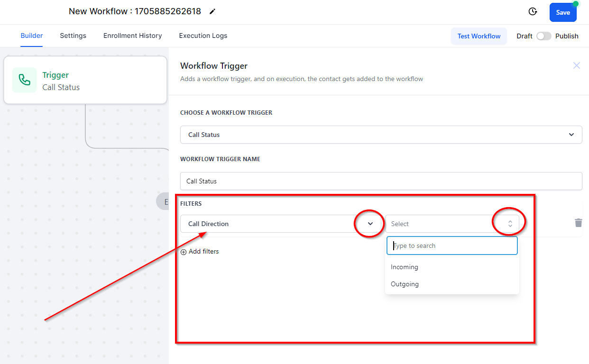The width and height of the screenshot is (589, 364).
Task: Open the Settings tab
Action: click(x=73, y=36)
